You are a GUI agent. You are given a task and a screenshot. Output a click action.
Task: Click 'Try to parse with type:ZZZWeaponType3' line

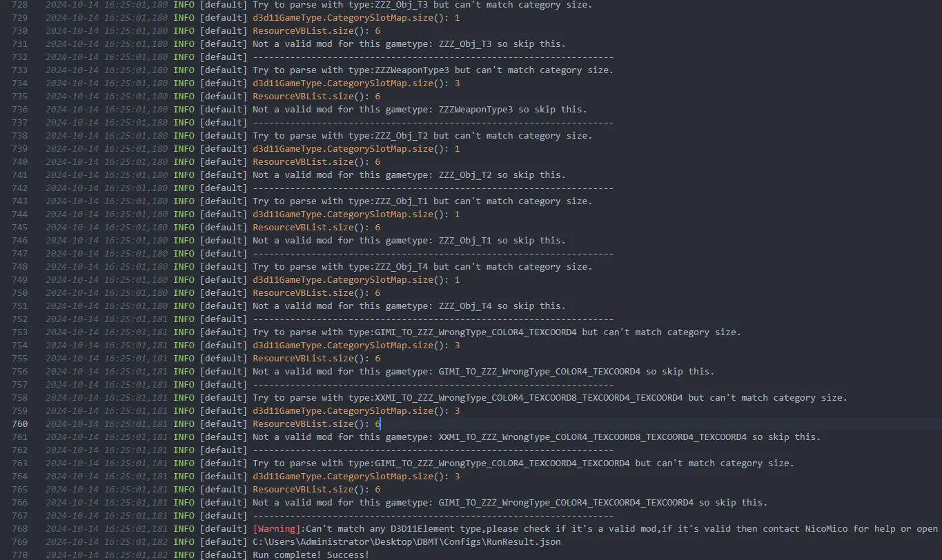(x=433, y=70)
